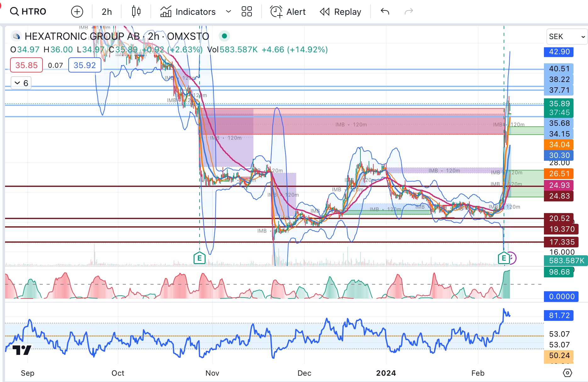Click the 583.587K volume label
This screenshot has width=588, height=382.
point(566,261)
